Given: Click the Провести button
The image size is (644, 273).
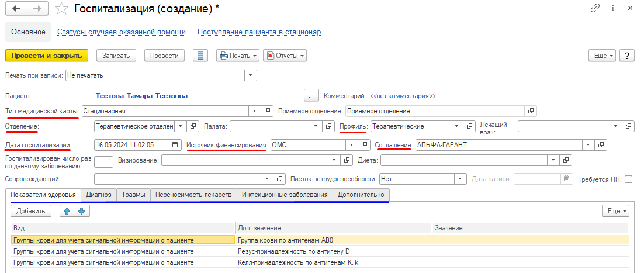Looking at the screenshot, I should (x=164, y=56).
